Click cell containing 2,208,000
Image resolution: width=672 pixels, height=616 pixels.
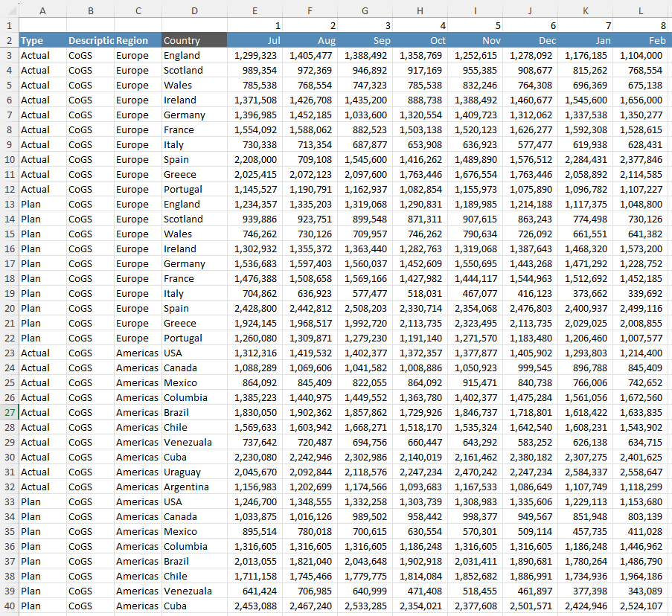coord(255,159)
